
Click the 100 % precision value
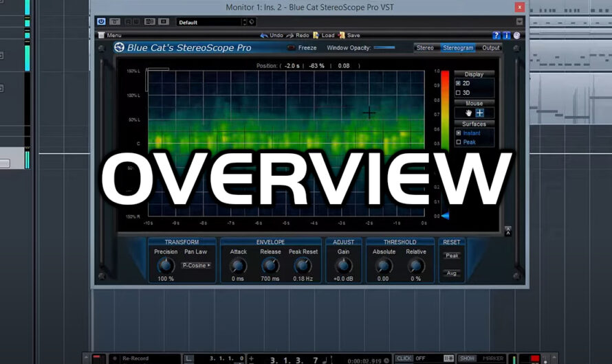click(x=166, y=279)
